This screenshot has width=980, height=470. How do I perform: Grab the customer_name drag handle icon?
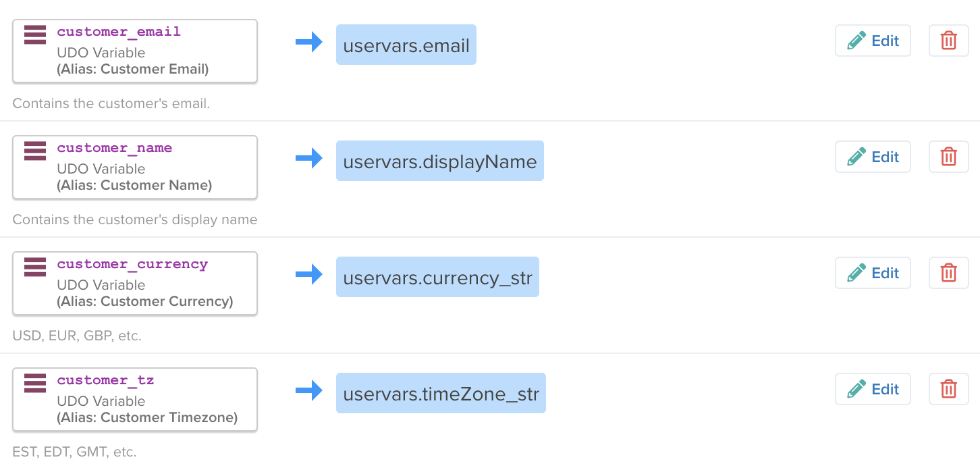[x=35, y=151]
